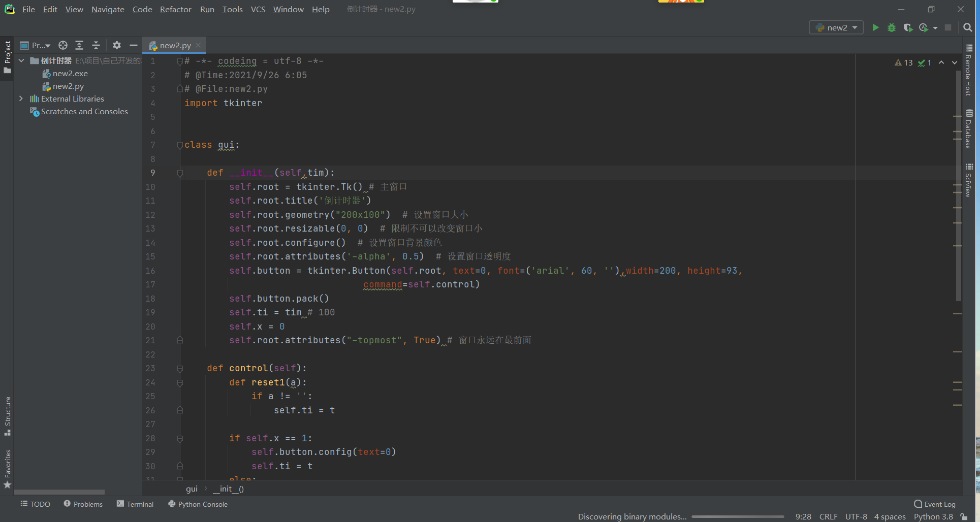Toggle the Database tool window
The width and height of the screenshot is (980, 522).
click(969, 128)
